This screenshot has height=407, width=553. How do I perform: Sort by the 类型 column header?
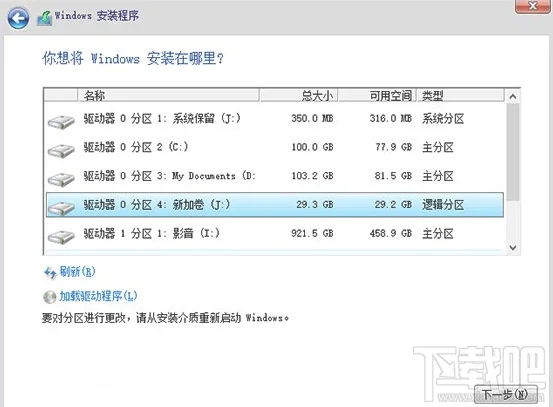tap(460, 95)
